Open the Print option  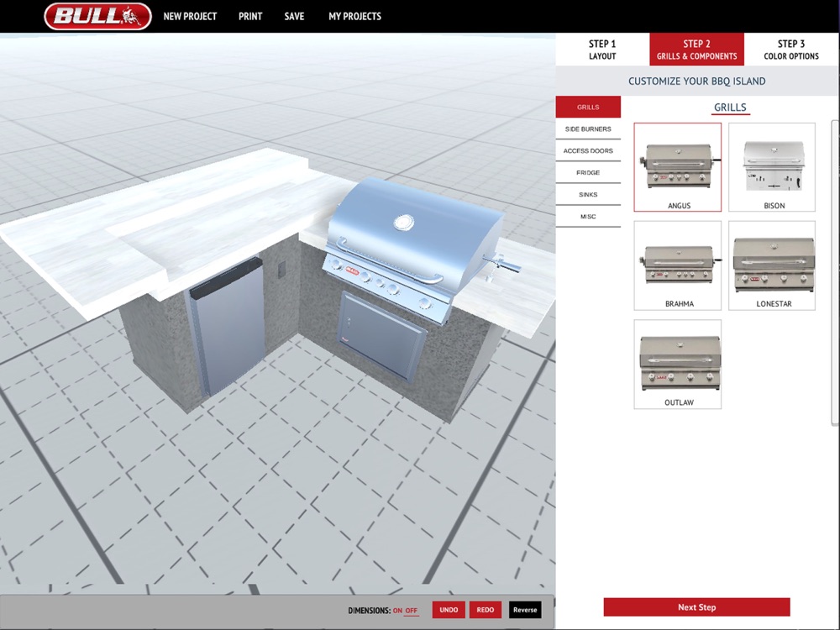[x=250, y=17]
